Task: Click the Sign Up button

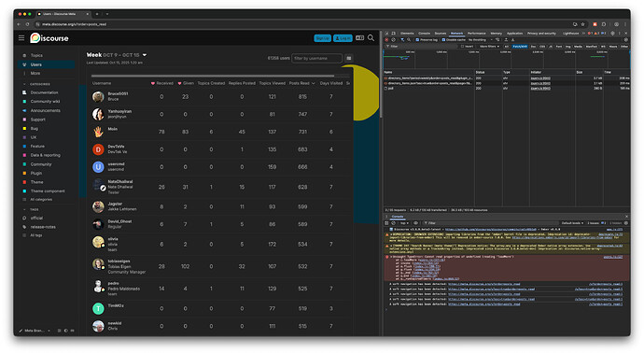Action: [x=322, y=38]
